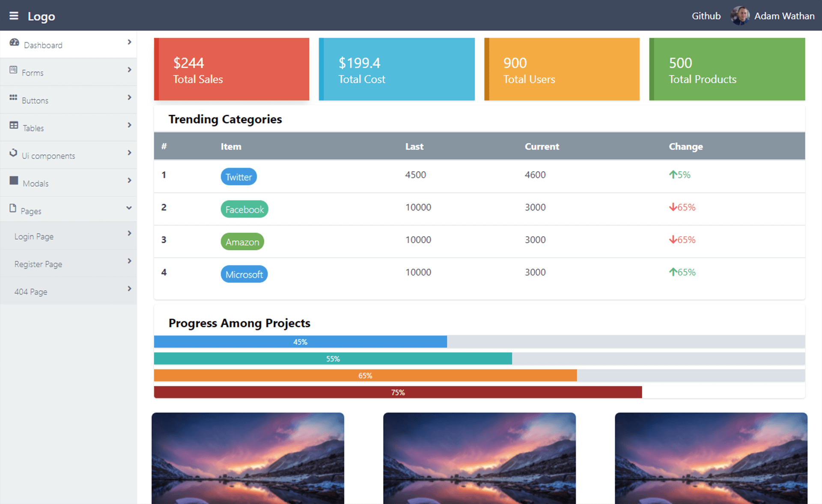Screen dimensions: 822x504
Task: Click the Dashboard sidebar icon
Action: pyautogui.click(x=14, y=44)
